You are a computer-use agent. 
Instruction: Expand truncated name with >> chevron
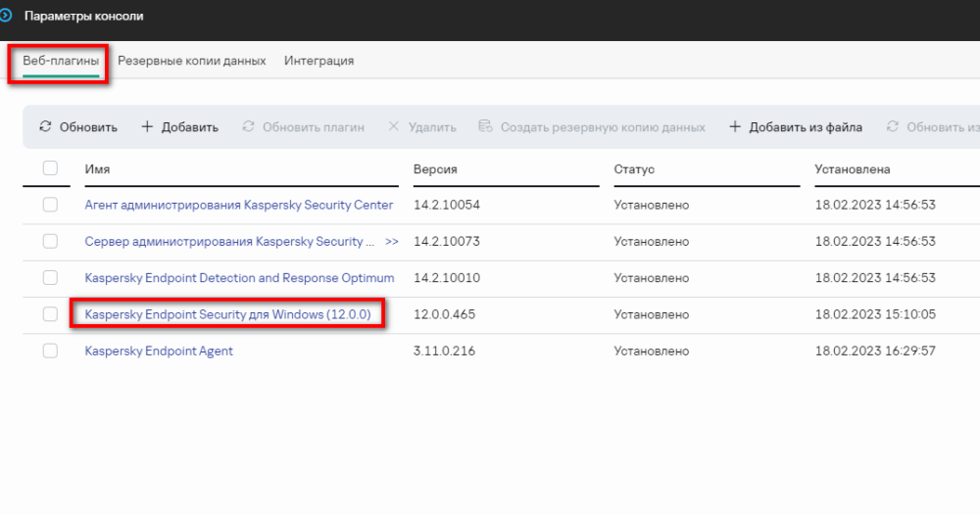[x=392, y=242]
